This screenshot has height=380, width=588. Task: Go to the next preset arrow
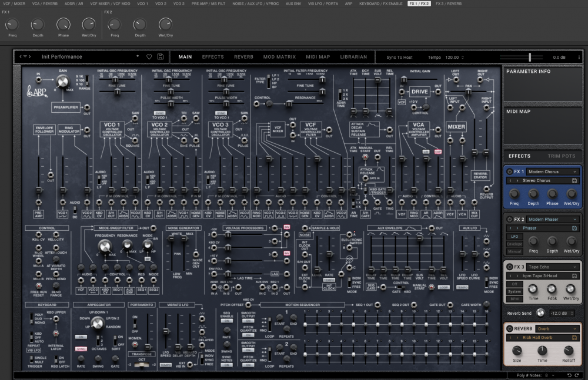click(x=29, y=57)
